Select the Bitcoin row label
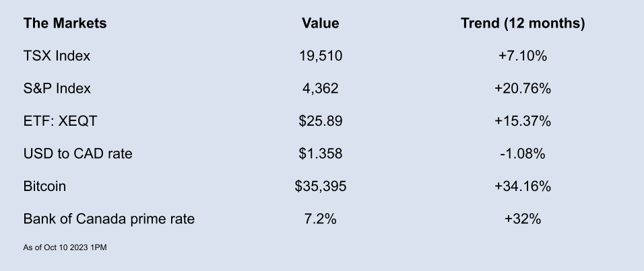This screenshot has width=644, height=271. pyautogui.click(x=44, y=186)
